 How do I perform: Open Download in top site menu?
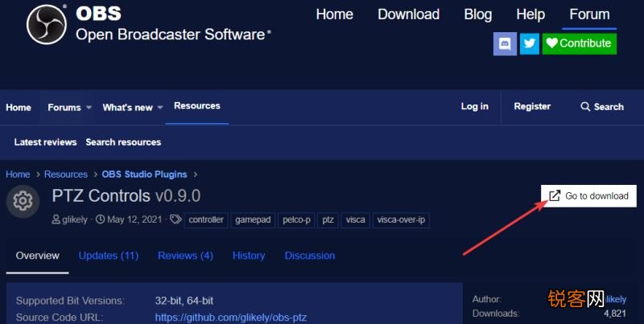click(409, 14)
